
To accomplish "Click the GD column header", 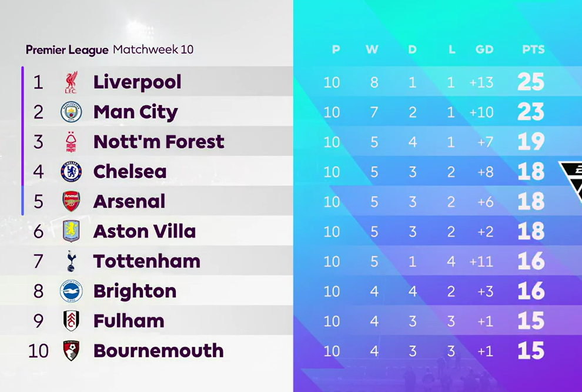I will pyautogui.click(x=484, y=49).
